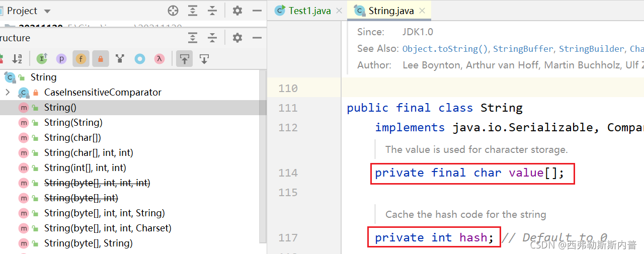This screenshot has height=254, width=644.
Task: Open the Project view dropdown
Action: pos(47,11)
